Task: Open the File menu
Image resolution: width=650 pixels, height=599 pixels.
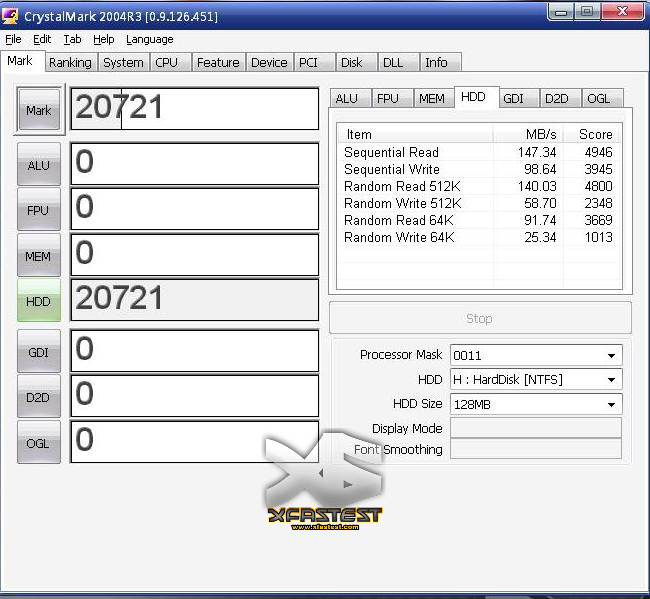Action: coord(13,39)
